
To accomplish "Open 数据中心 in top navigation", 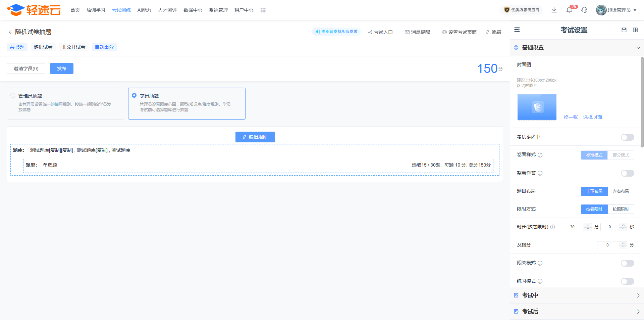I will pos(193,10).
